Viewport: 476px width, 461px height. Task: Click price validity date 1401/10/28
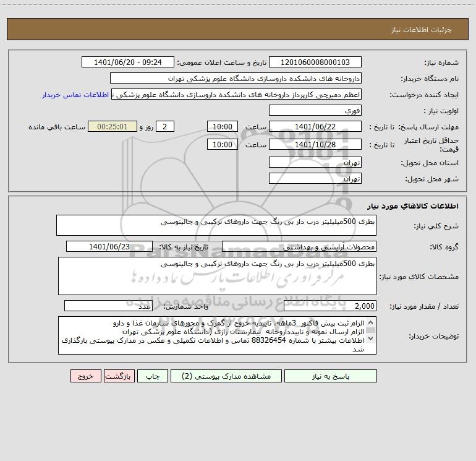pyautogui.click(x=315, y=144)
